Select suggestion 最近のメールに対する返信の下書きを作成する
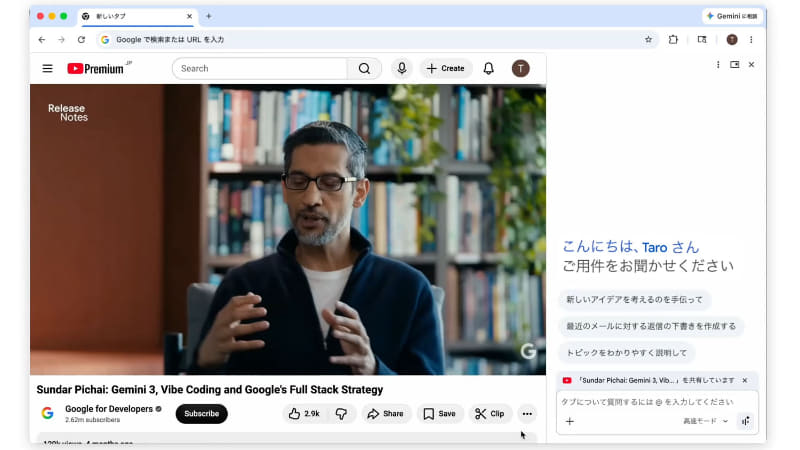The image size is (800, 450). (x=651, y=326)
